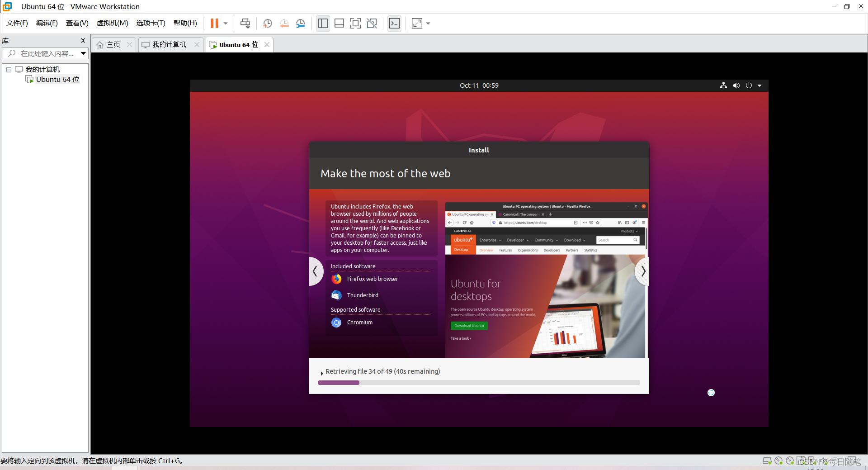The image size is (868, 470).
Task: Click the first CD/DVD status icon
Action: coord(778,461)
